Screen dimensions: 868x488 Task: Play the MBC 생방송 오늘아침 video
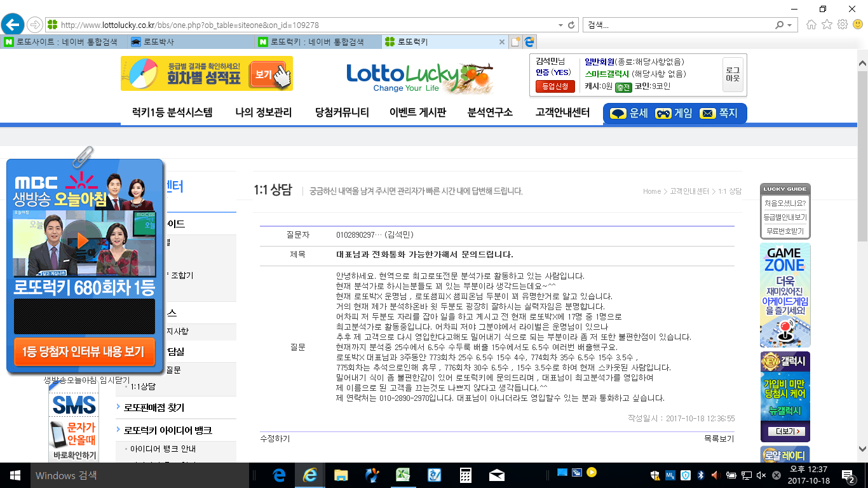pos(83,241)
